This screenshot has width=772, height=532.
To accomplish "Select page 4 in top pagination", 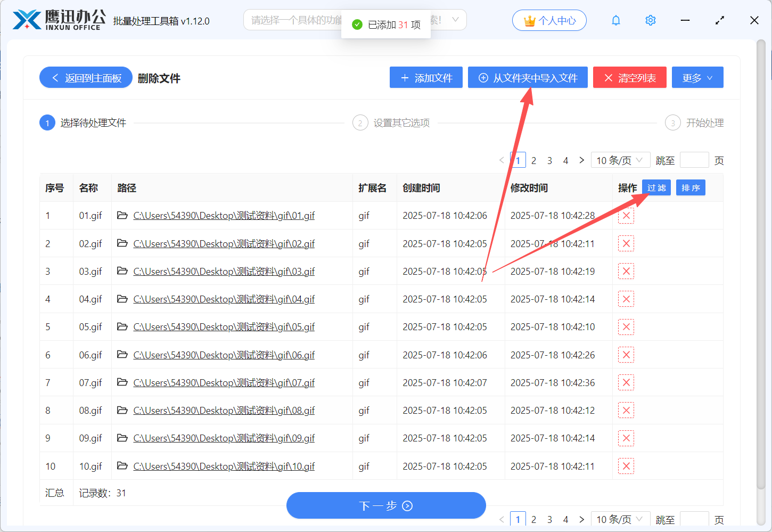I will (565, 160).
